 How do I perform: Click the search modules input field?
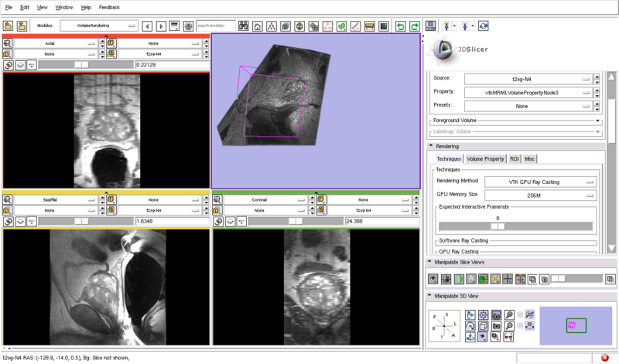click(216, 26)
